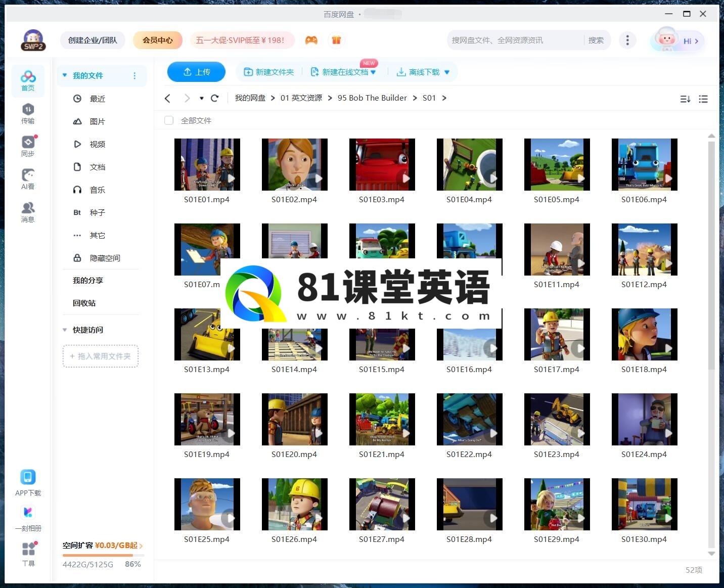Open the game controller icon
Viewport: 724px width, 588px height.
311,40
